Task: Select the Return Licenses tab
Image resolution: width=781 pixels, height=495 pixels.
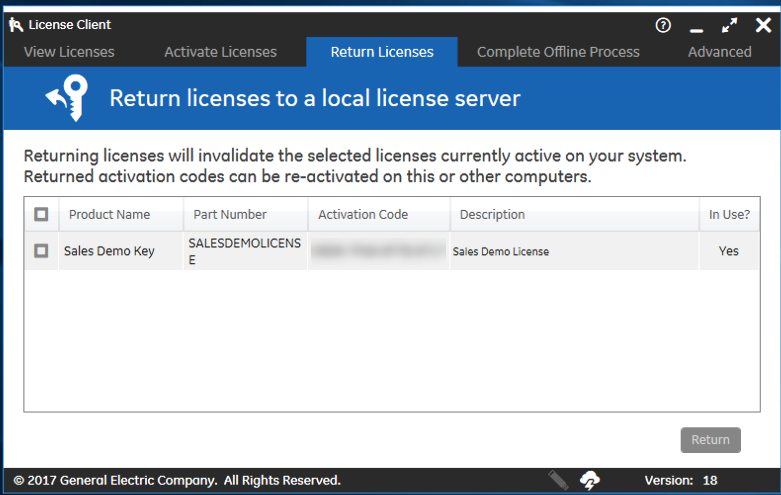Action: [382, 52]
